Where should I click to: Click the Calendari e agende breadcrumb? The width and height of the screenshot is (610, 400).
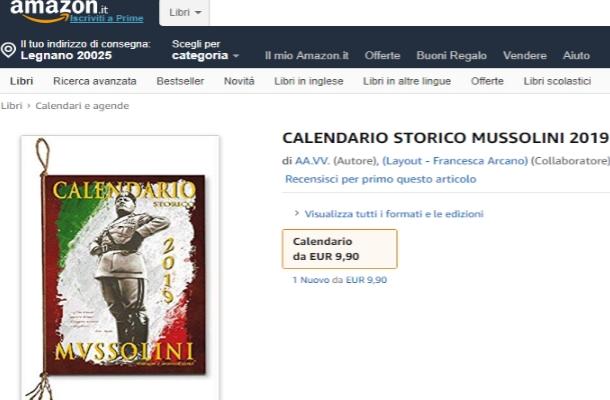[82, 106]
